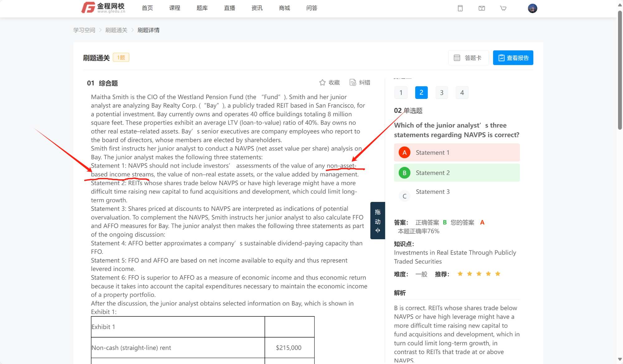
Task: Open the shopping cart icon
Action: (x=503, y=8)
